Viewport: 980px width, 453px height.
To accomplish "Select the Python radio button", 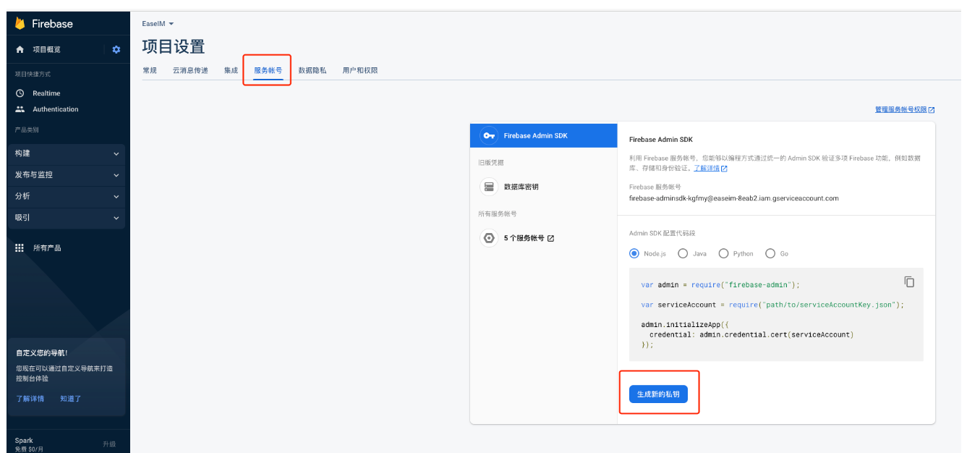I will click(723, 253).
